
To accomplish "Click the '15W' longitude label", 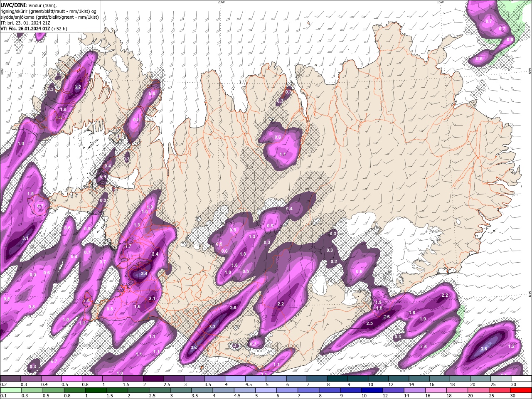I will [440, 2].
